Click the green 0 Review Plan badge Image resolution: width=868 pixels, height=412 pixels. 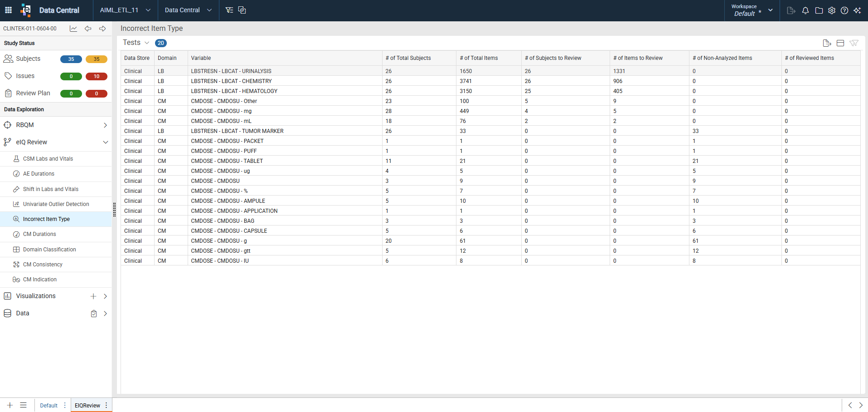[x=71, y=94]
